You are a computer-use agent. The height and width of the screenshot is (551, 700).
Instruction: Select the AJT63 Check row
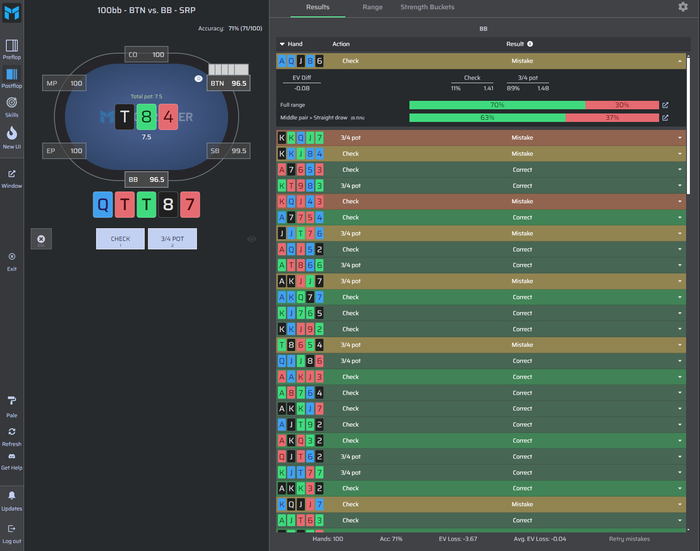481,521
